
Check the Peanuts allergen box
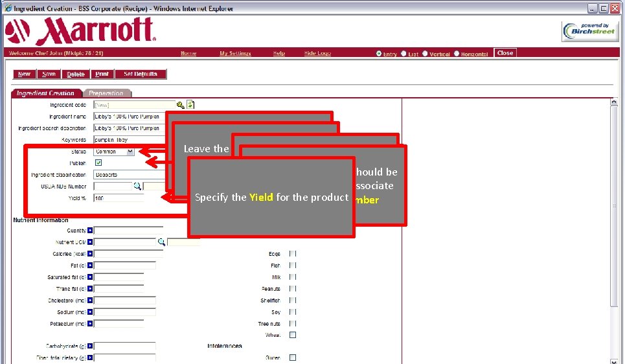pos(293,289)
